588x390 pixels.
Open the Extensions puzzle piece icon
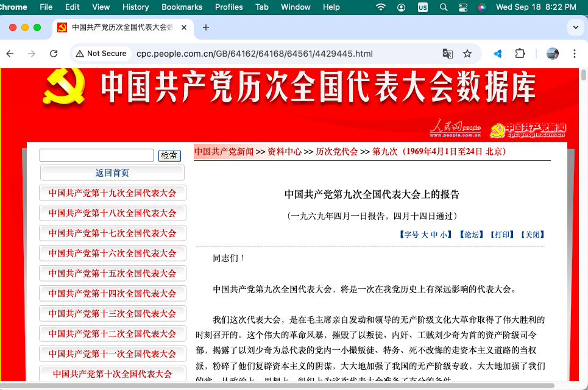pyautogui.click(x=520, y=54)
